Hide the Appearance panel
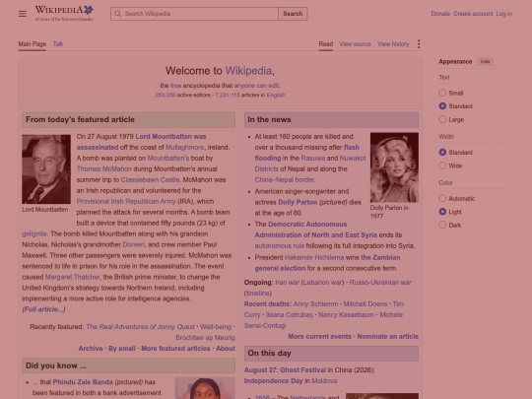Screen dimensions: 532x399 click(x=485, y=61)
